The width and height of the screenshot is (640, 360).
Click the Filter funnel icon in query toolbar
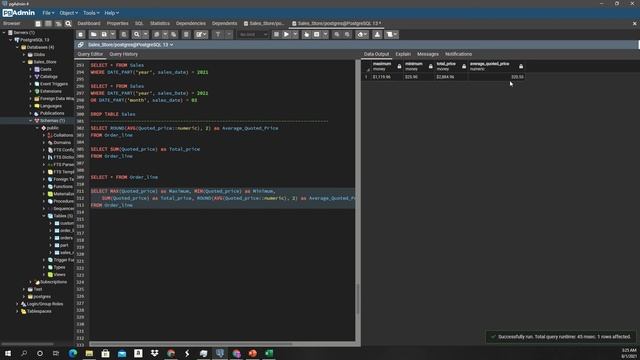tap(218, 35)
